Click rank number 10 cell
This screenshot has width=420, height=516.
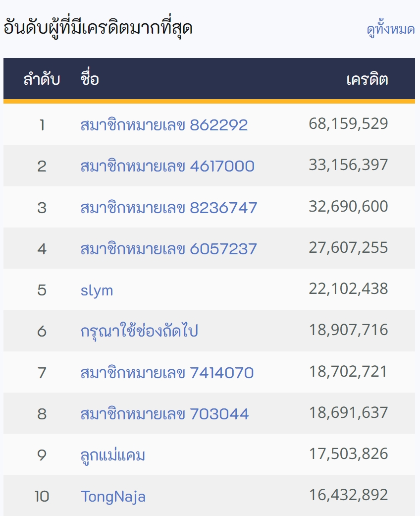point(42,496)
